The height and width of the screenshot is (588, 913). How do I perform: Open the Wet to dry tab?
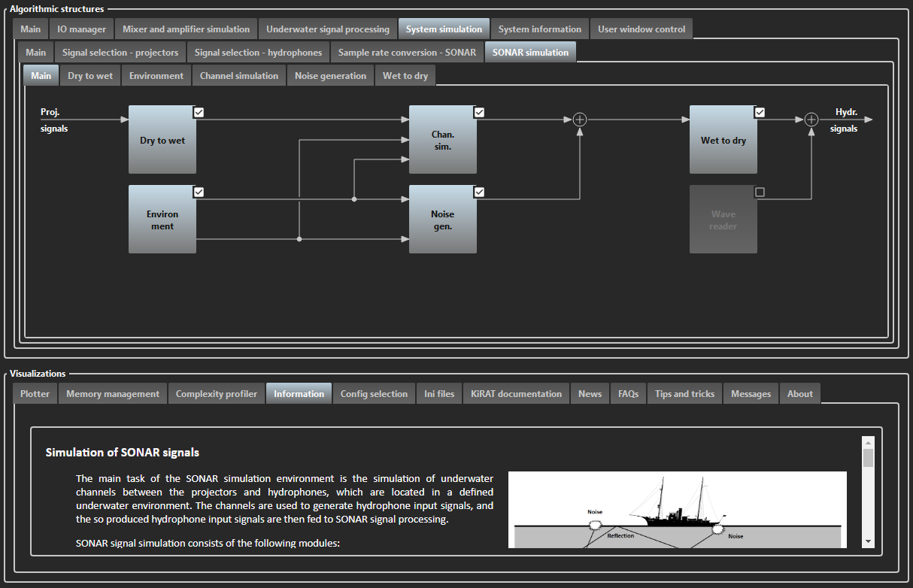click(x=405, y=76)
